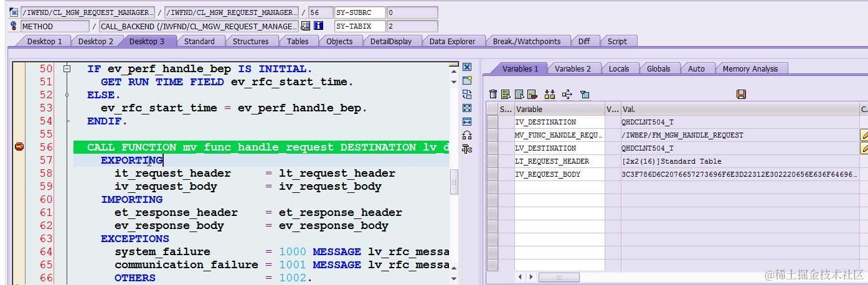Screen dimensions: 868x285
Task: Click the delete (trash can) icon in variables toolbar
Action: coord(493,94)
